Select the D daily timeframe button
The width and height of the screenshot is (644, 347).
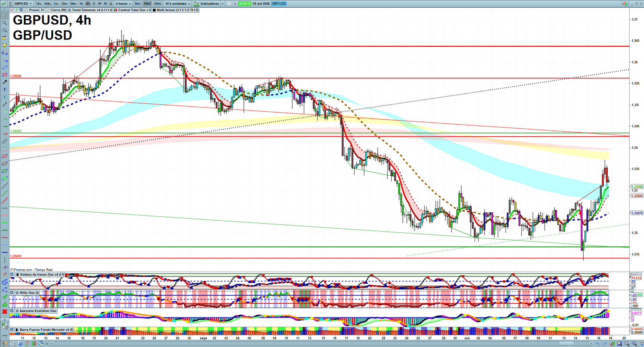click(94, 4)
